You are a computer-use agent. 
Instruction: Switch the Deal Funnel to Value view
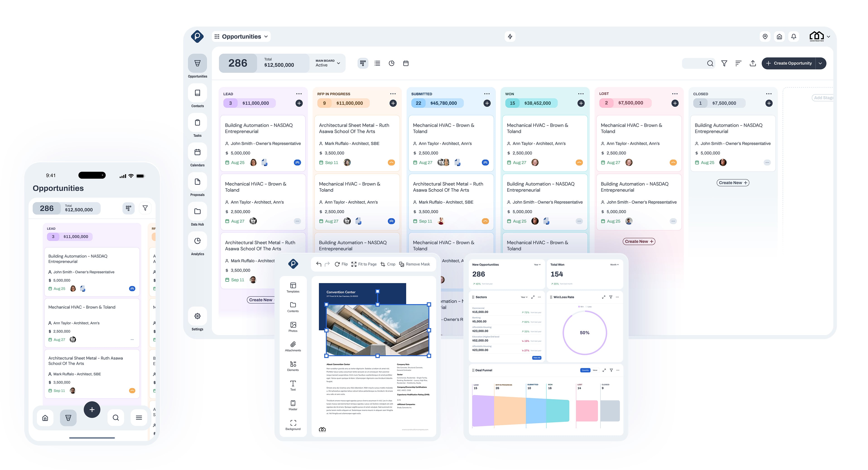tap(595, 370)
